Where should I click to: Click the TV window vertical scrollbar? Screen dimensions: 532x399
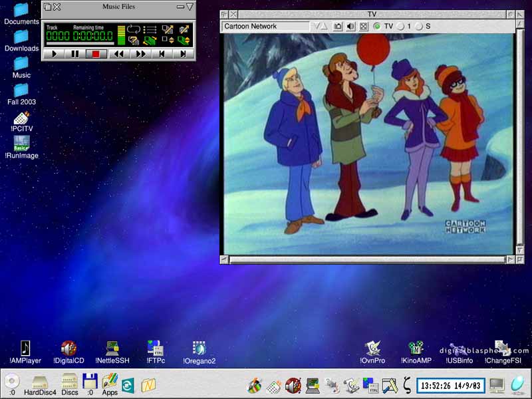[520, 136]
